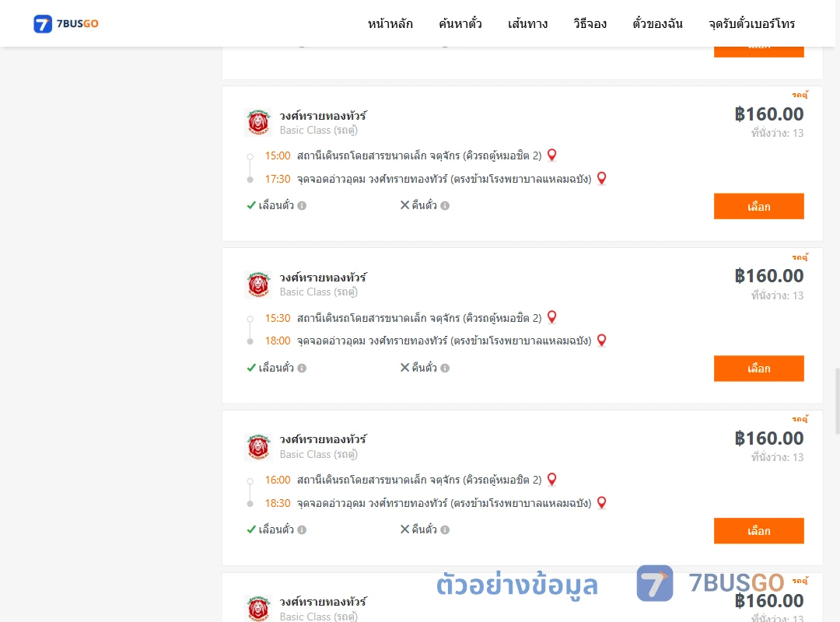Click the 15:30 departure time

(278, 318)
